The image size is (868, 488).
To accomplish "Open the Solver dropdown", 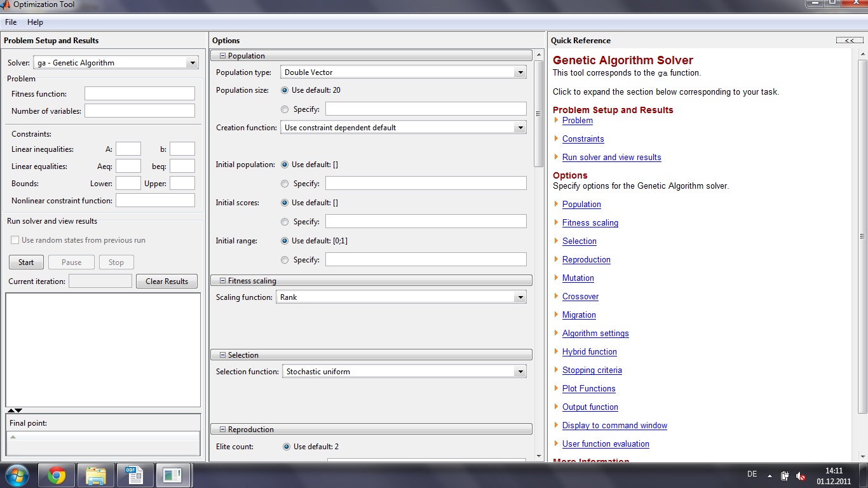I will pos(193,63).
